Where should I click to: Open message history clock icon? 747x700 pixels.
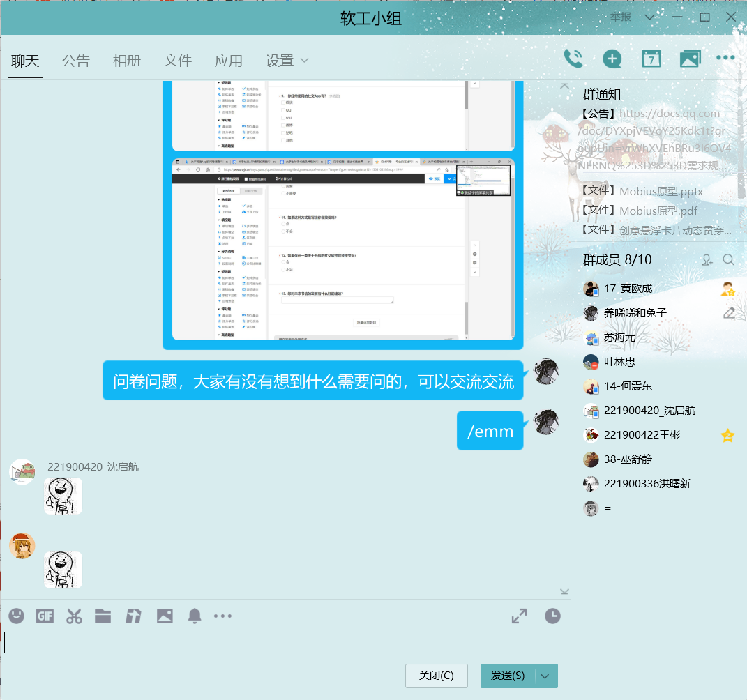[552, 616]
